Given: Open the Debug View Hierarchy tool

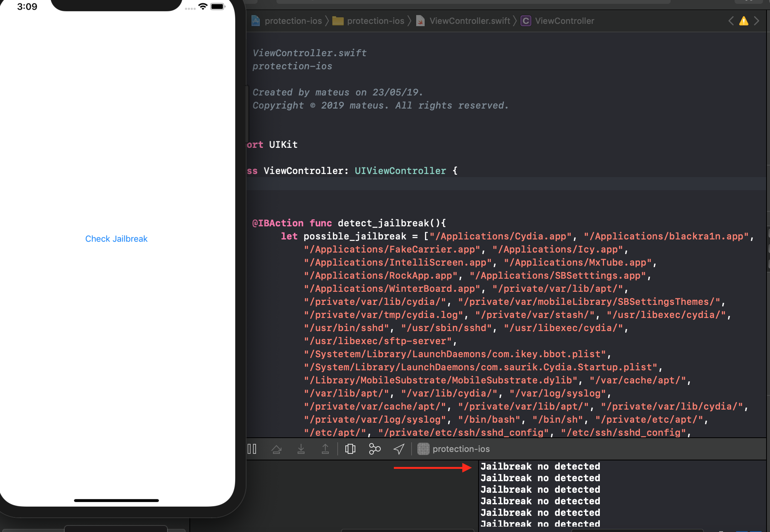Looking at the screenshot, I should [x=350, y=449].
